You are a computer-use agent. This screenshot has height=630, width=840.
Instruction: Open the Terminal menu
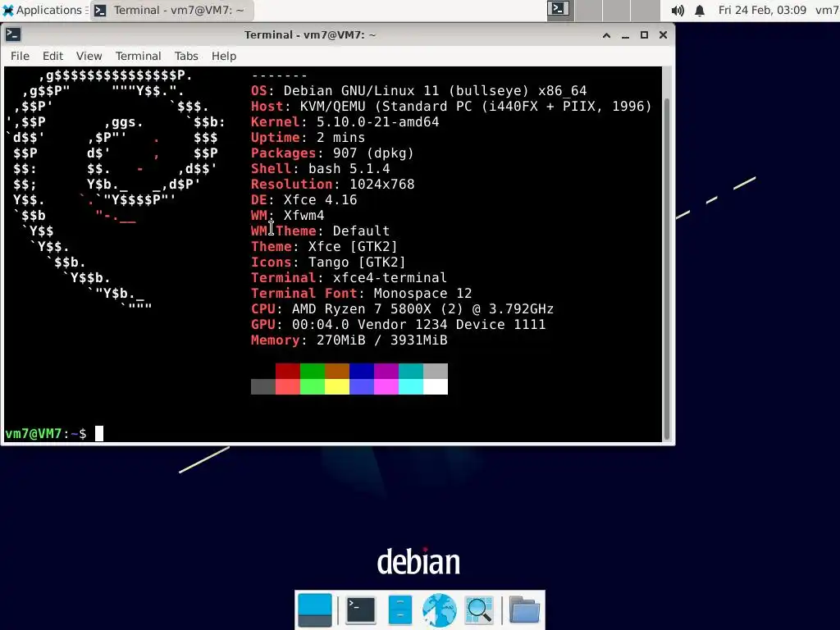[138, 57]
